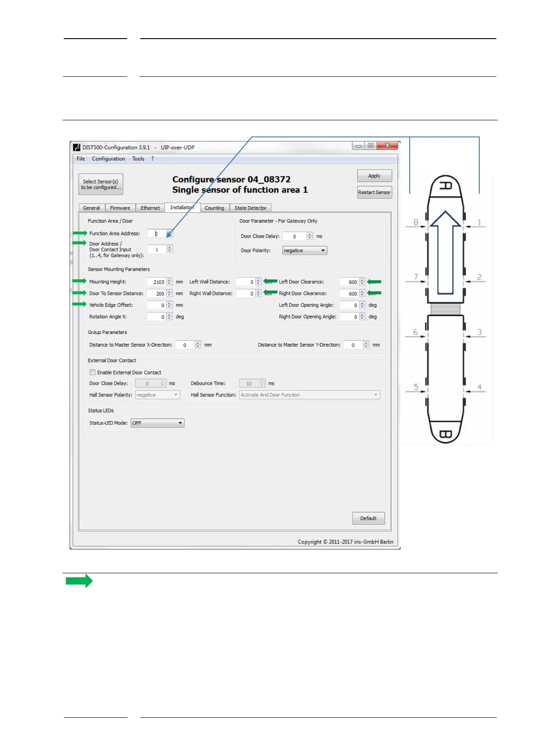The height and width of the screenshot is (756, 535).
Task: Click the Right Door Clearance field
Action: (349, 294)
